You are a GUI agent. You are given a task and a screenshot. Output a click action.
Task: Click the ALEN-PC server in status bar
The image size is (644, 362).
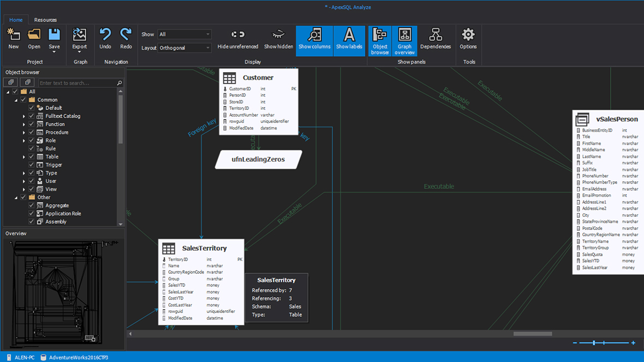coord(21,358)
